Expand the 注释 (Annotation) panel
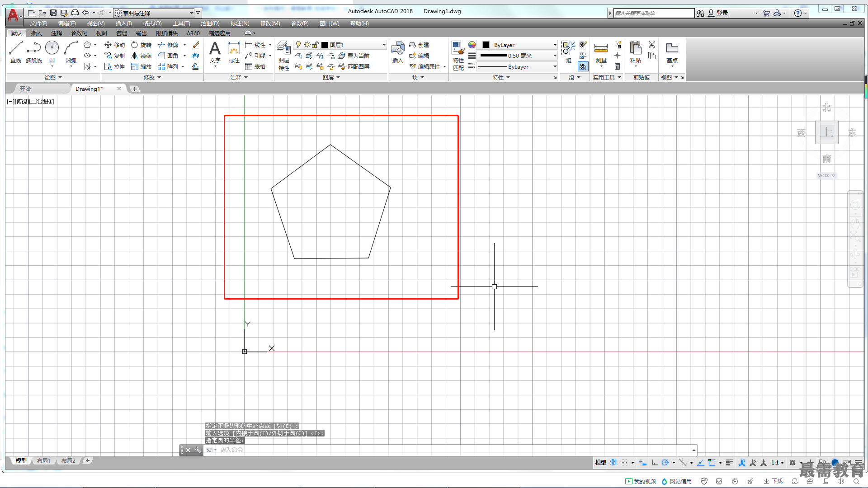The image size is (868, 488). pyautogui.click(x=239, y=77)
